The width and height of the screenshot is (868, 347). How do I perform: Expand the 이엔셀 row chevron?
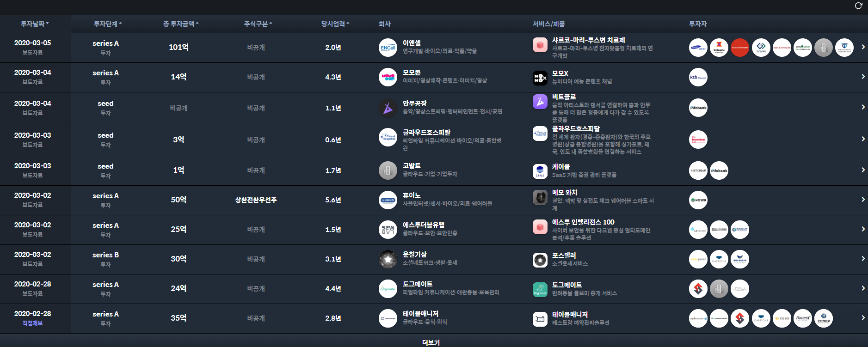[863, 47]
